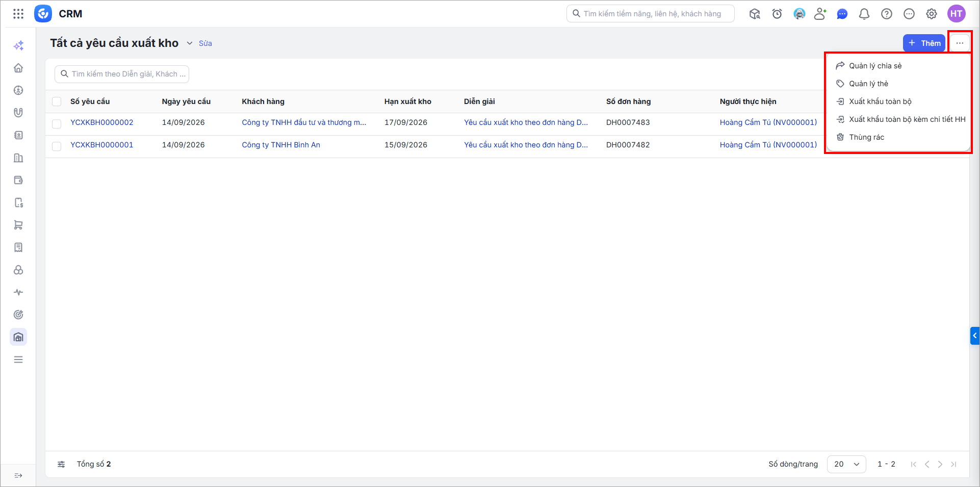Click the help question mark icon

point(887,14)
